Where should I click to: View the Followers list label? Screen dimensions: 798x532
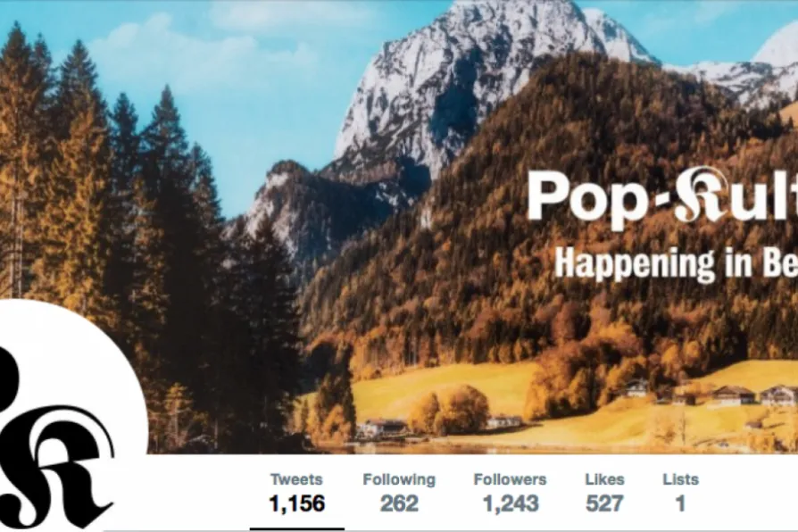click(510, 479)
